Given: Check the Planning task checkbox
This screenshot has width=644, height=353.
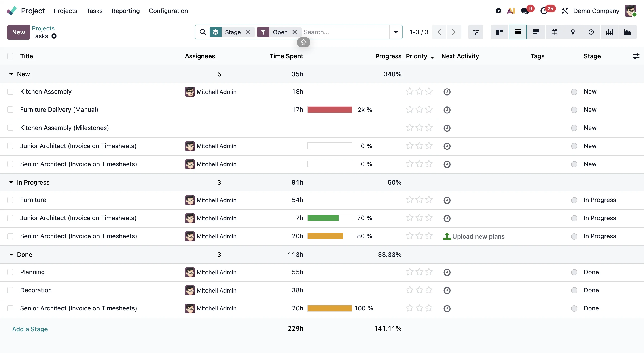Looking at the screenshot, I should [10, 272].
